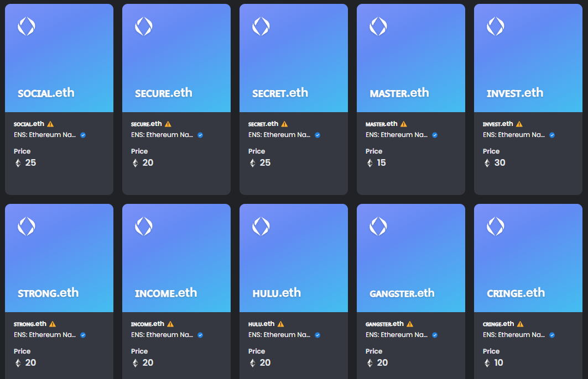
Task: Open ENS collection link under SOCIAL.eth
Action: [x=45, y=135]
